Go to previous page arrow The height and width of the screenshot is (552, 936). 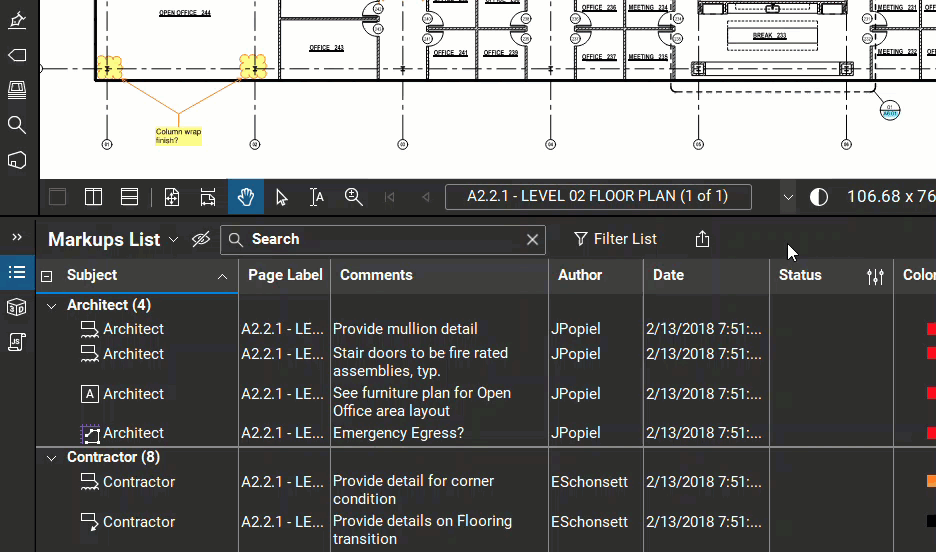click(426, 196)
